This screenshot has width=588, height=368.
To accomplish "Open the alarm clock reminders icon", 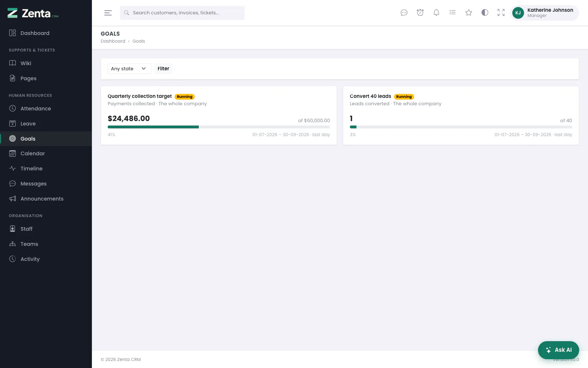I will [420, 13].
